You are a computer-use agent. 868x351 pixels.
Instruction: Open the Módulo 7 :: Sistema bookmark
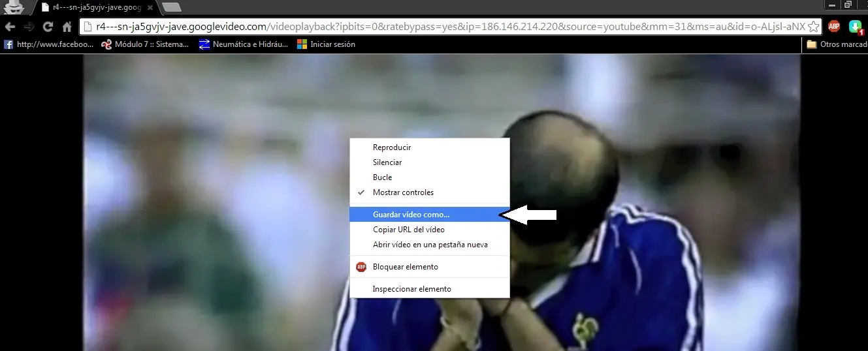coord(146,44)
